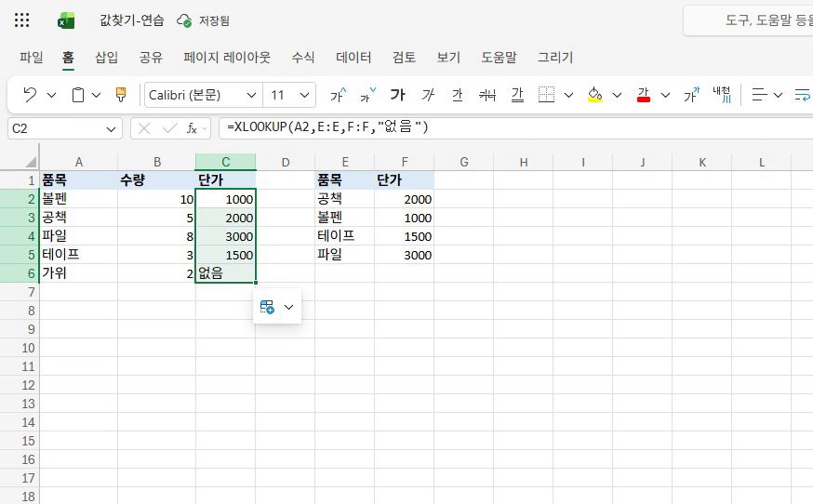Open the 그리기 tab
Viewport: 813px width, 504px height.
[554, 57]
